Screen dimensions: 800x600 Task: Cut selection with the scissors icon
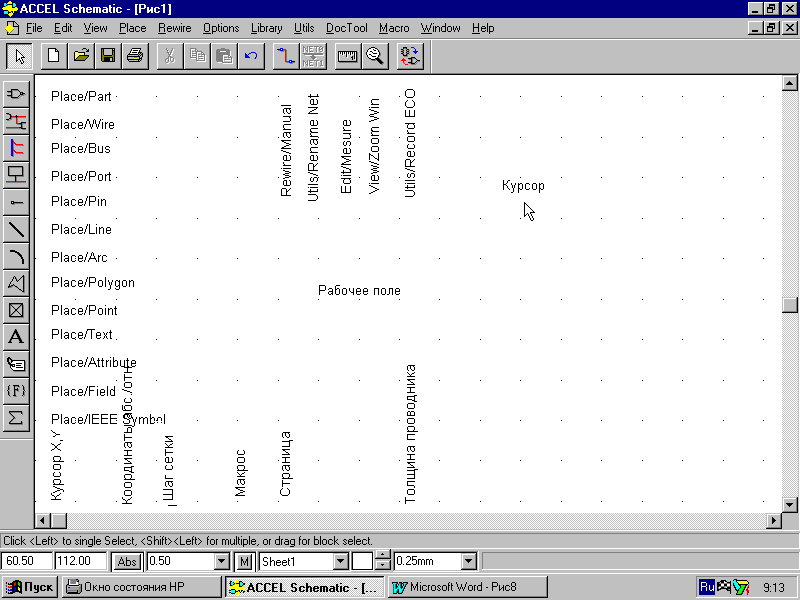170,56
